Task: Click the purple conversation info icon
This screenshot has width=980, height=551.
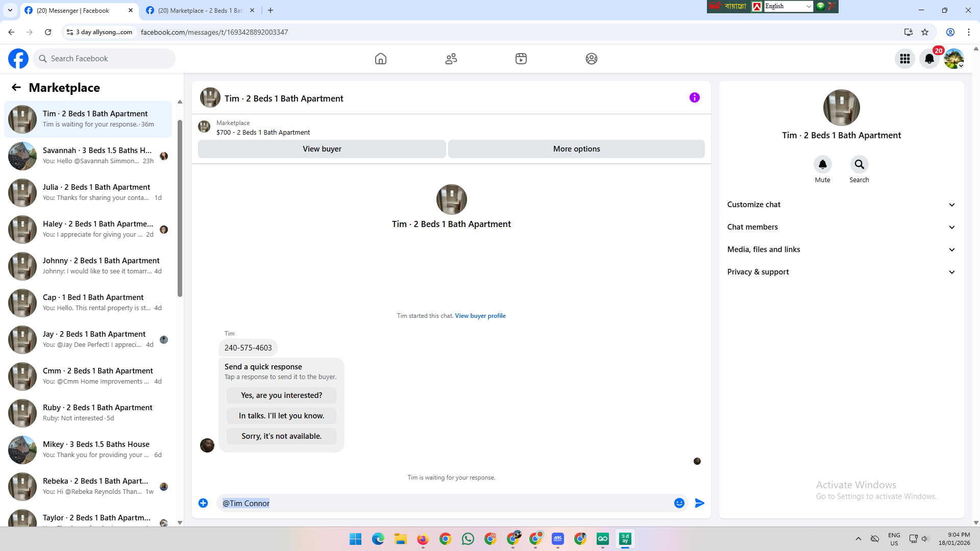Action: click(694, 97)
